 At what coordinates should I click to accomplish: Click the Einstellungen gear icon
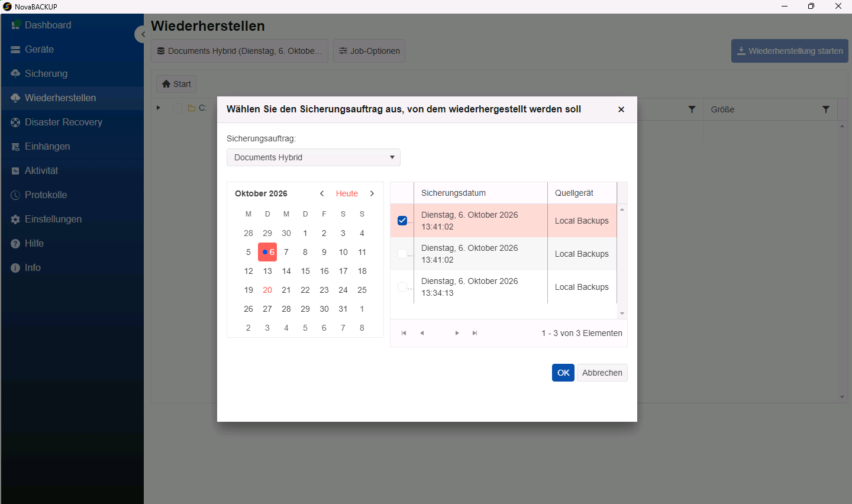[x=15, y=219]
